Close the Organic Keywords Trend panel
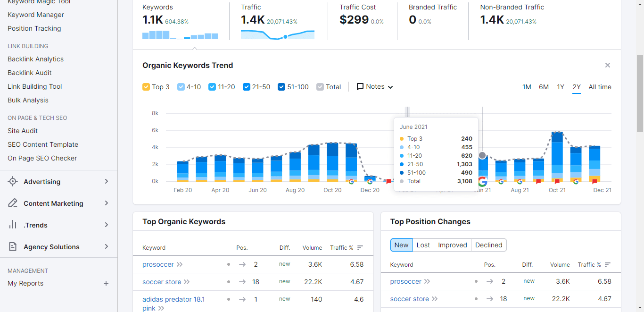644x312 pixels. 608,65
